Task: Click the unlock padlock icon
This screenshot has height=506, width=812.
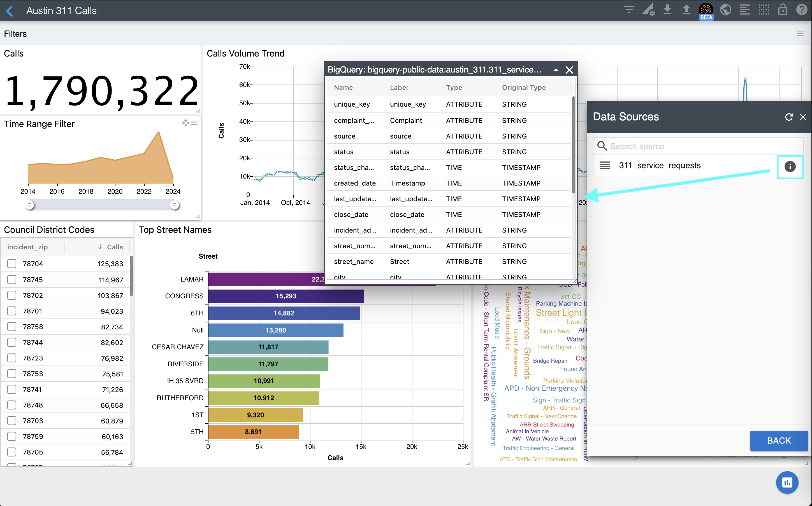Action: pos(783,9)
